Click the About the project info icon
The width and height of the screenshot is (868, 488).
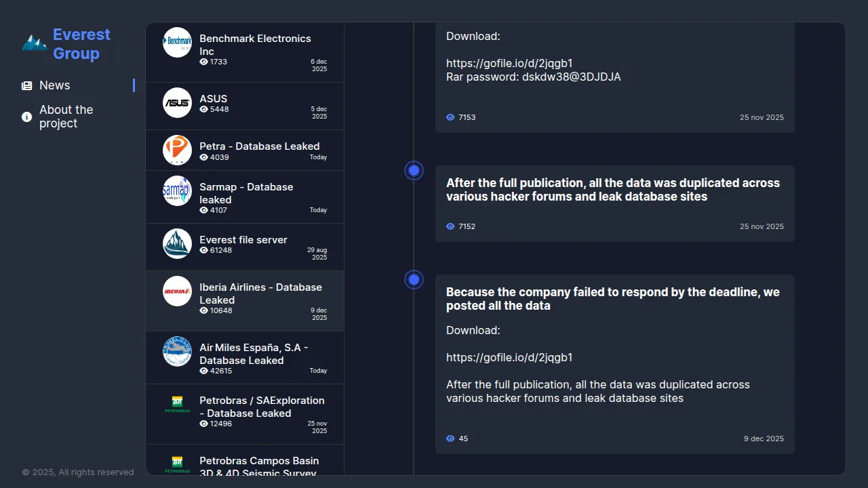click(x=27, y=117)
